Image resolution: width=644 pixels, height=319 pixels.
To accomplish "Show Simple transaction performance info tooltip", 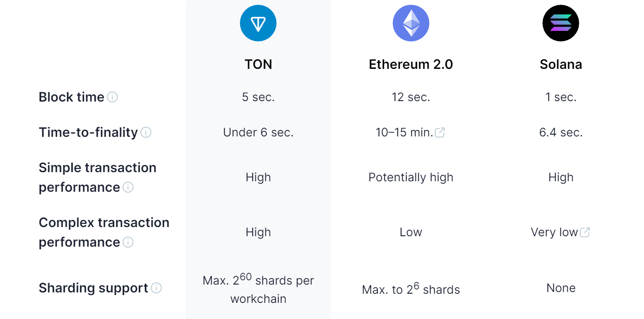I will click(x=128, y=187).
